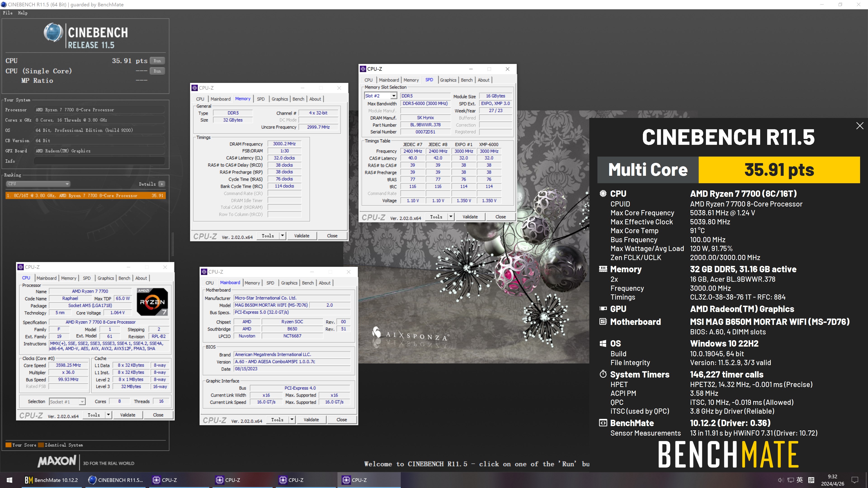
Task: Switch to Mainboard tab in SPD CPU-Z window
Action: [389, 80]
